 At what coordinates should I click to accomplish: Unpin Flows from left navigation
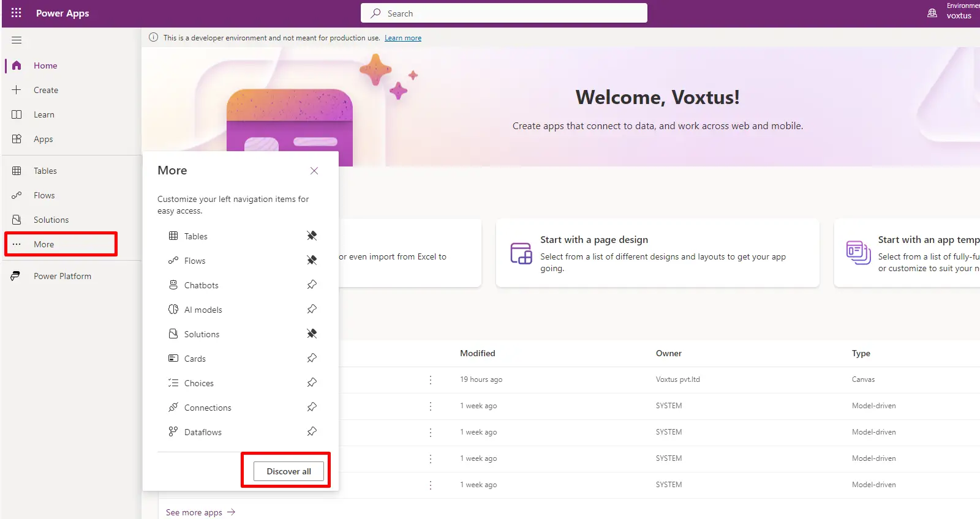312,260
